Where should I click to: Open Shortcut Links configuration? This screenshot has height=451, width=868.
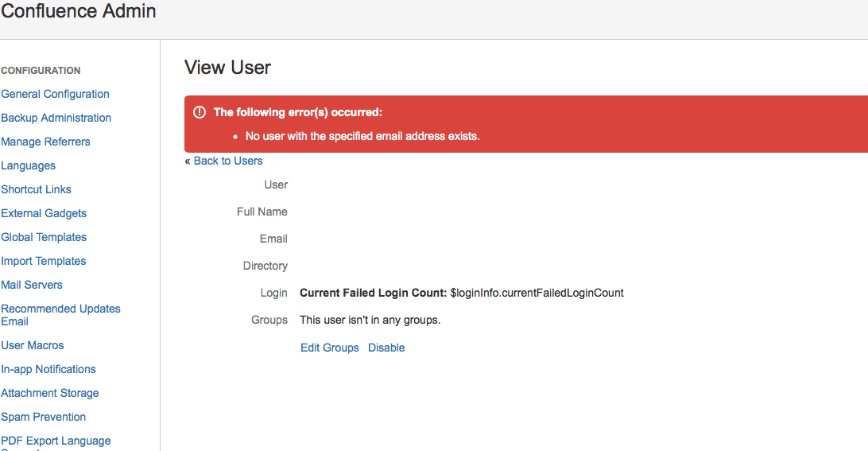coord(36,189)
